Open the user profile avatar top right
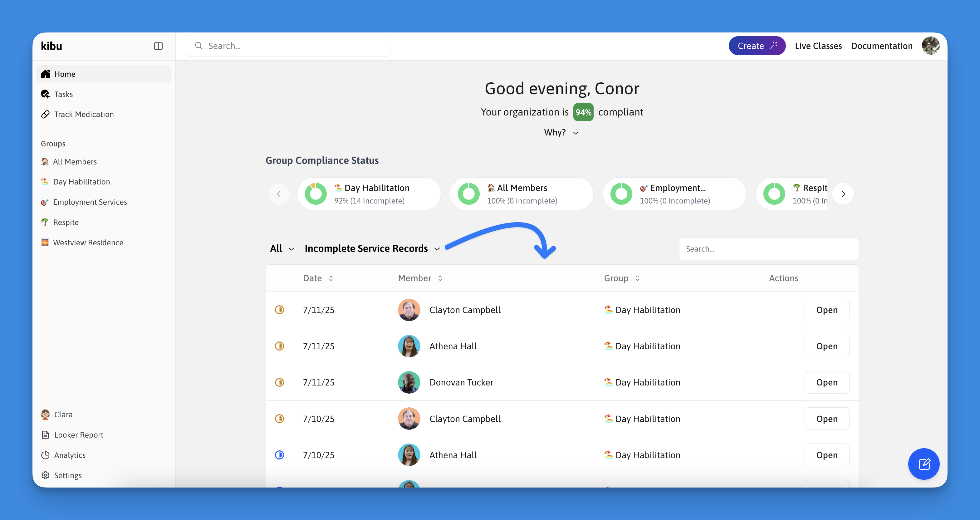 point(931,46)
